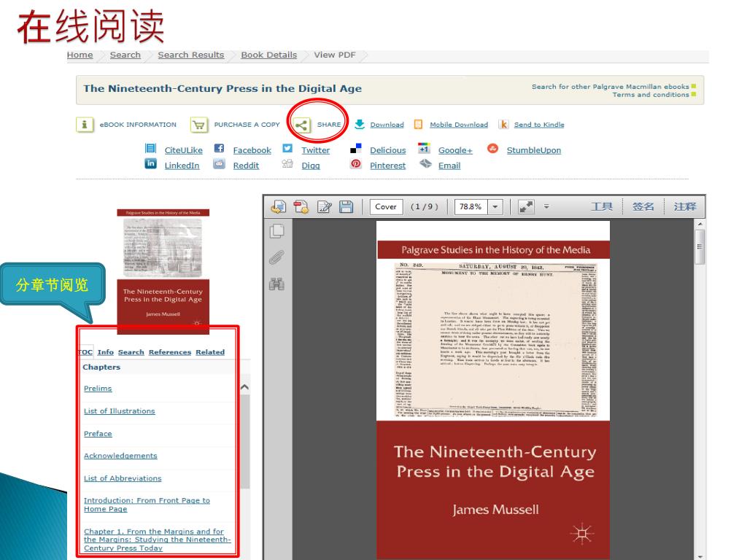
Task: Click Terms and conditions link
Action: click(x=651, y=95)
